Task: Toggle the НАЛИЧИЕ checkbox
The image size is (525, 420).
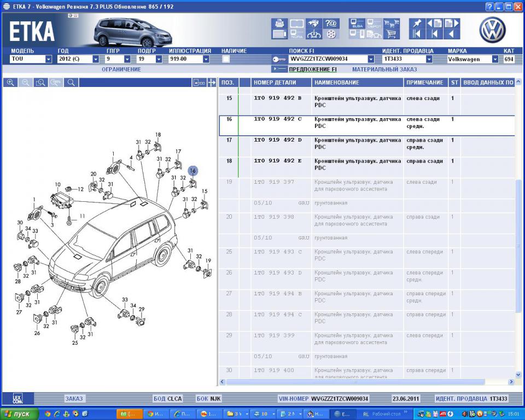Action: [x=226, y=59]
